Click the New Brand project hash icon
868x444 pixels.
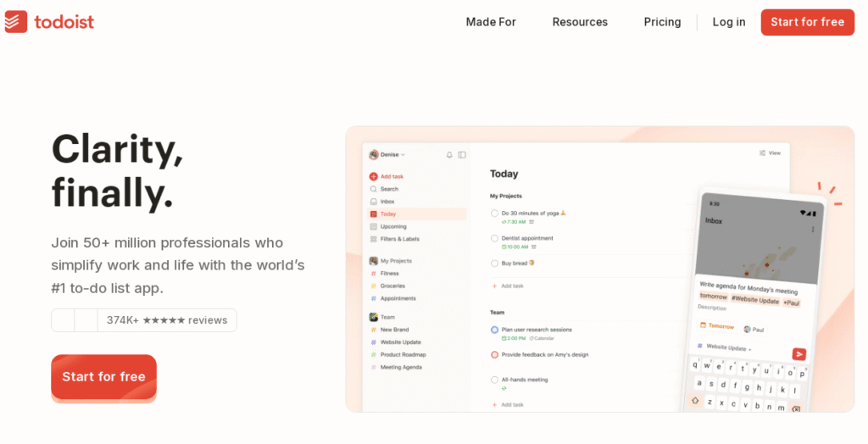point(373,330)
